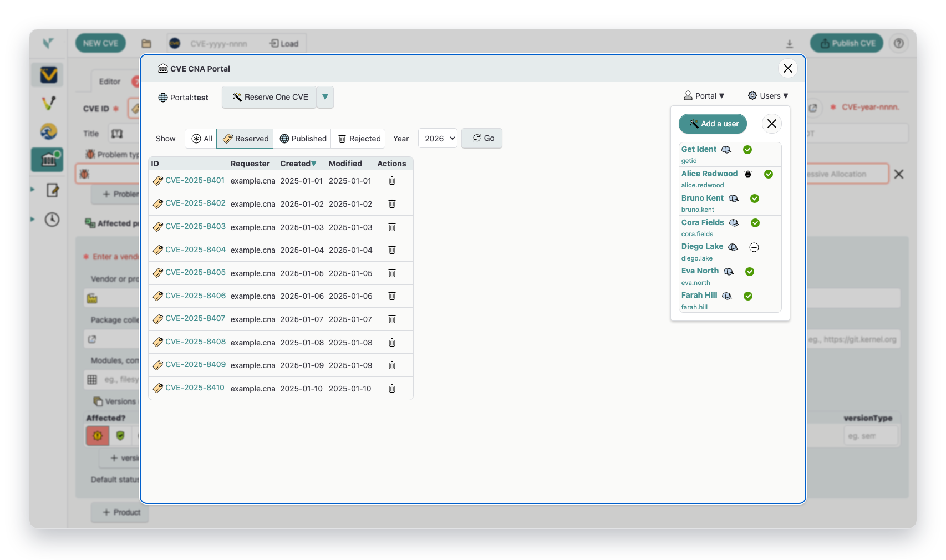Select the Rejected filter tab
The image size is (946, 560).
pyautogui.click(x=358, y=139)
